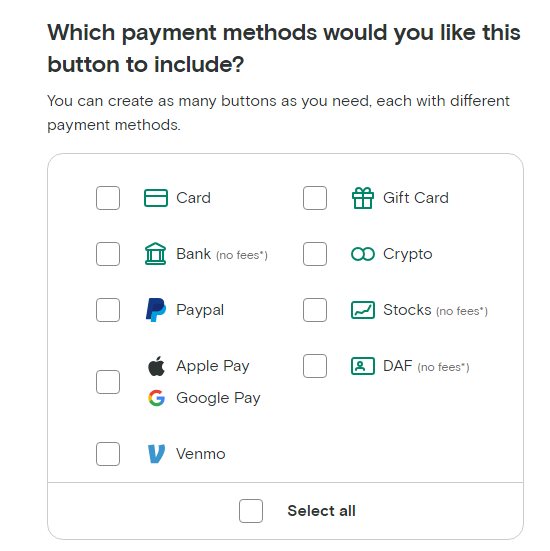The width and height of the screenshot is (550, 551).
Task: Click the DAF person card icon
Action: click(x=363, y=366)
